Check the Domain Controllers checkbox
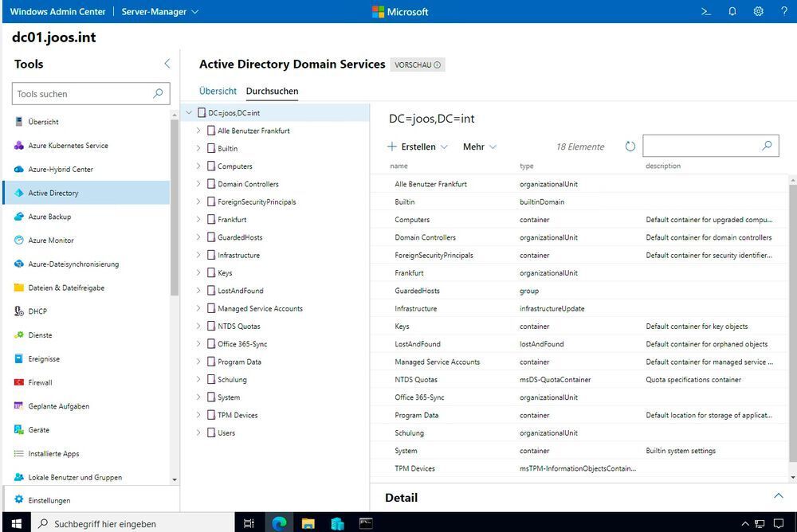 (211, 184)
